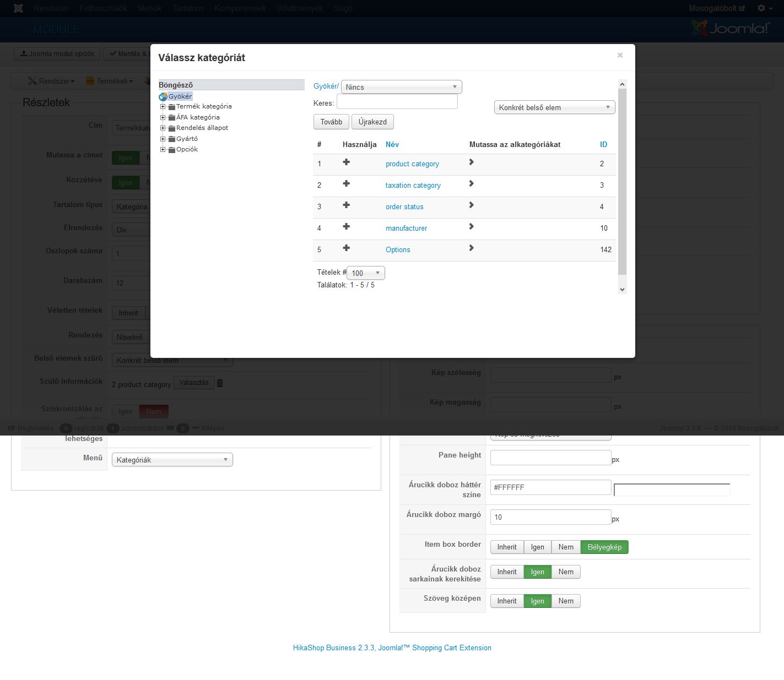Set Item box border to Igen

pos(538,547)
